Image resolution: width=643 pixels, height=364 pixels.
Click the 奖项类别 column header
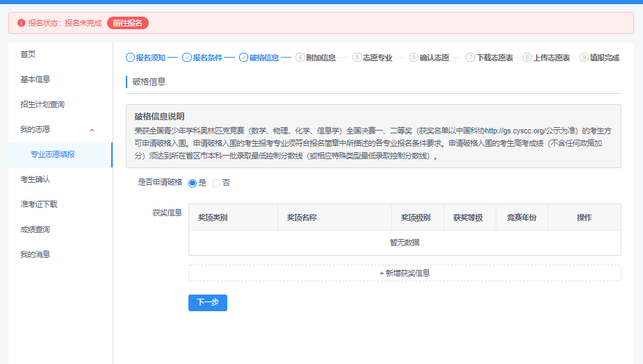point(213,217)
